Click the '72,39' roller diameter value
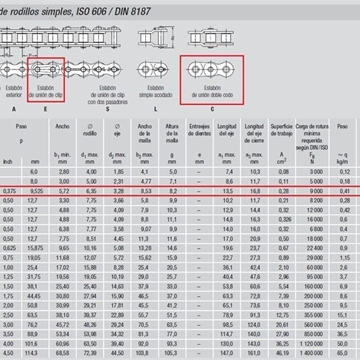 click(x=90, y=353)
